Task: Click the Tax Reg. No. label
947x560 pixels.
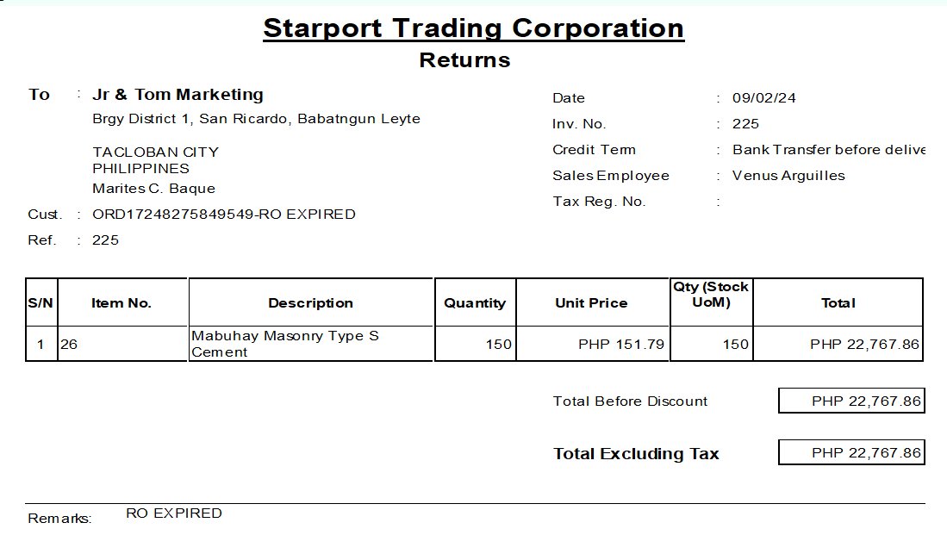Action: pos(599,202)
